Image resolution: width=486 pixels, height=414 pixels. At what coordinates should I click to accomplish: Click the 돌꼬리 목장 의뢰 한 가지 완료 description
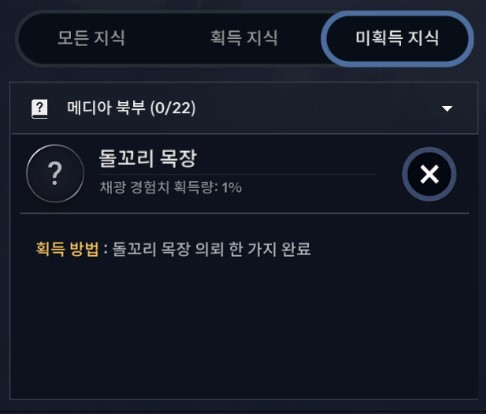click(211, 249)
